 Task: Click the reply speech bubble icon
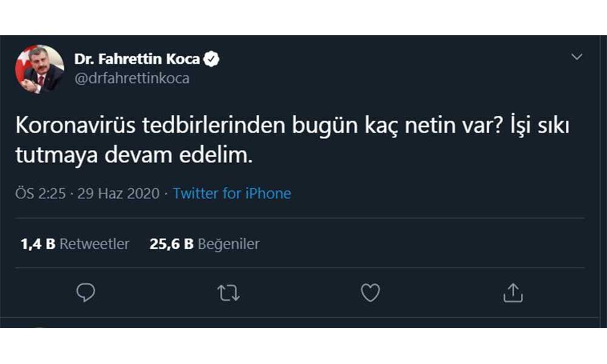point(86,293)
